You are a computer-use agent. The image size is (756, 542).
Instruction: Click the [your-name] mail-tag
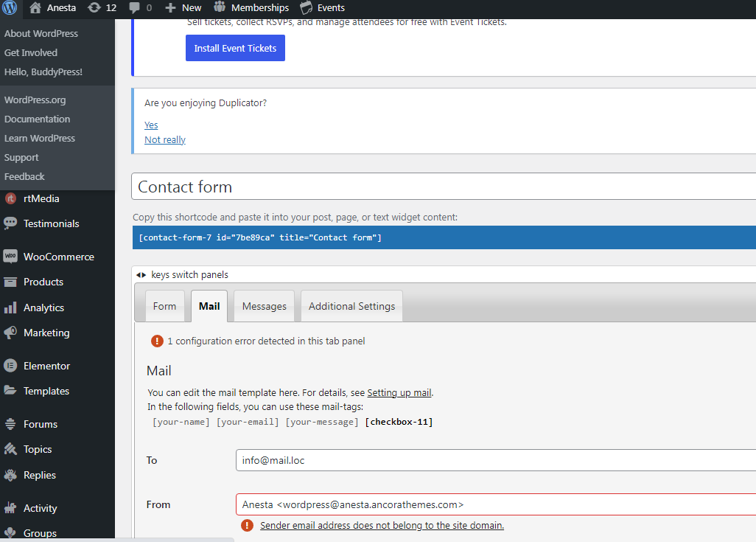pos(181,422)
